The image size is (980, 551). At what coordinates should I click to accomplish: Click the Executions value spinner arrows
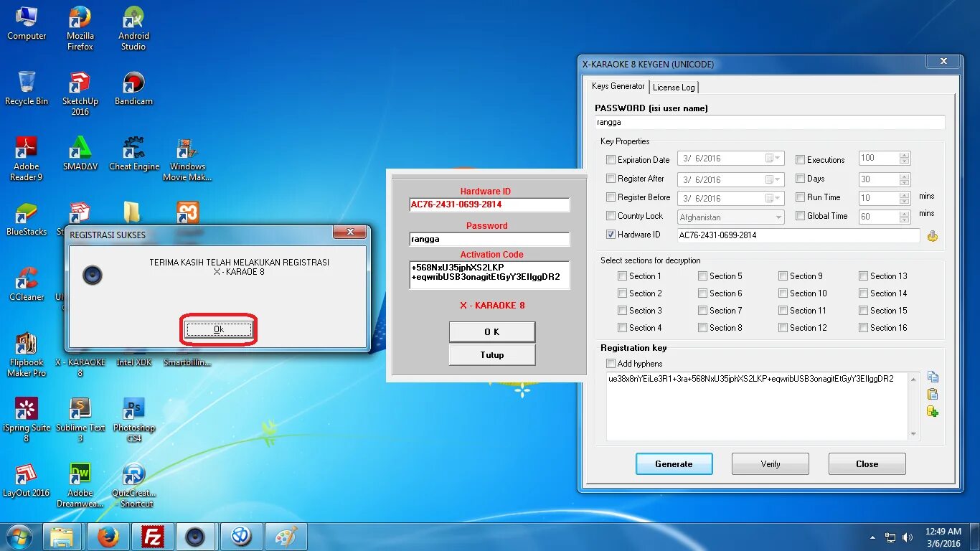click(904, 159)
